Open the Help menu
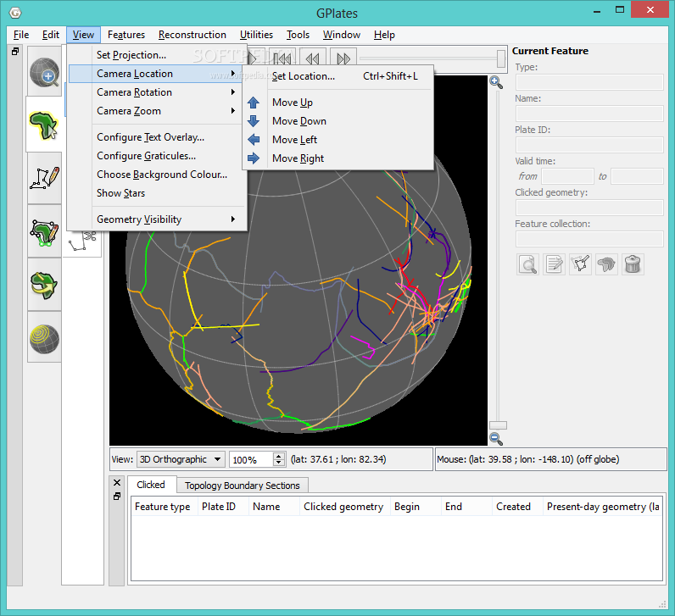This screenshot has height=616, width=675. [384, 35]
